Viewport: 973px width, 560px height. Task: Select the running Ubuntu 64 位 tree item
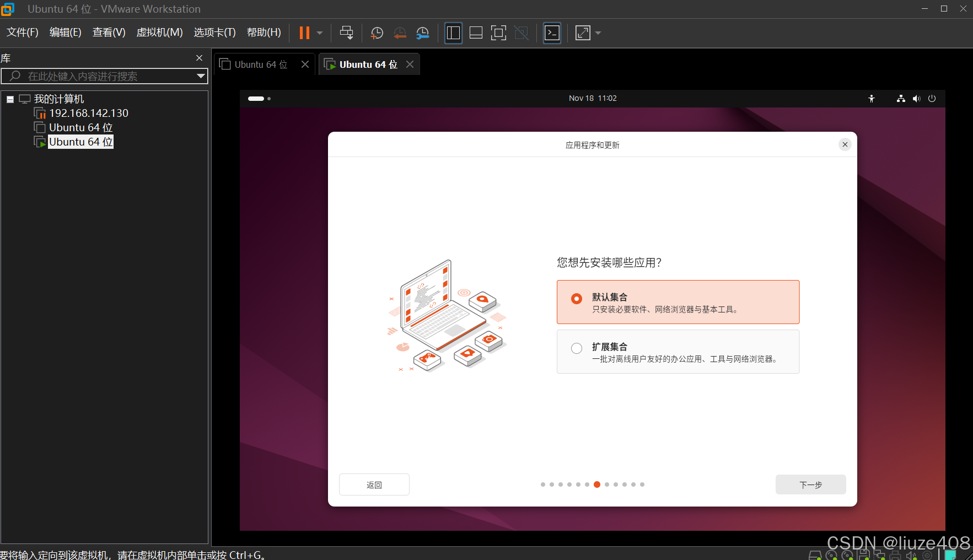coord(81,142)
